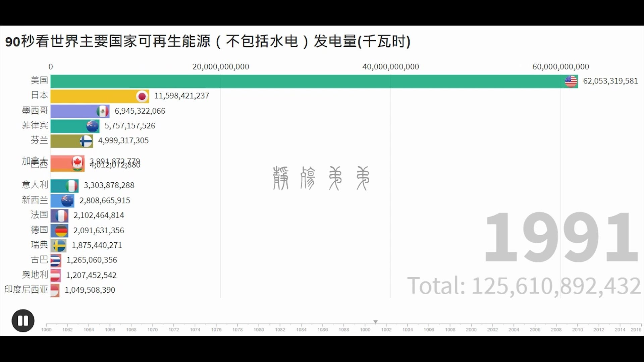Image resolution: width=644 pixels, height=362 pixels.
Task: Click the 奥地利 country label
Action: pyautogui.click(x=35, y=275)
